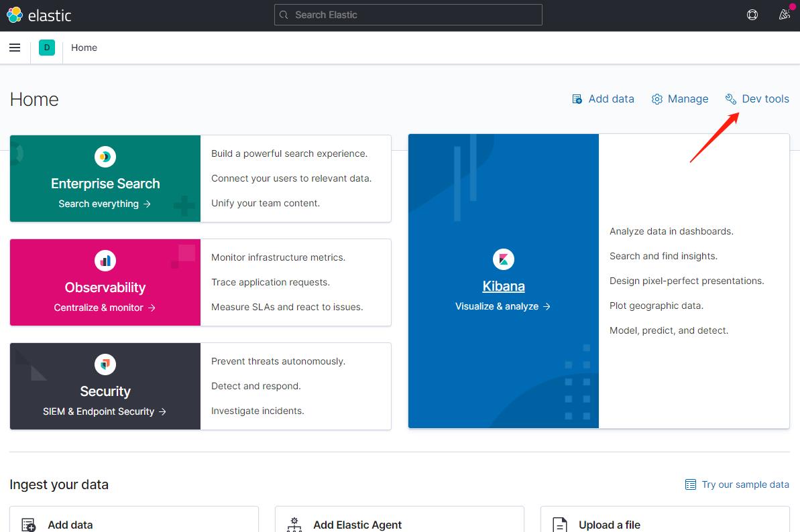The width and height of the screenshot is (800, 532).
Task: Click the Add data card icon
Action: point(29,525)
